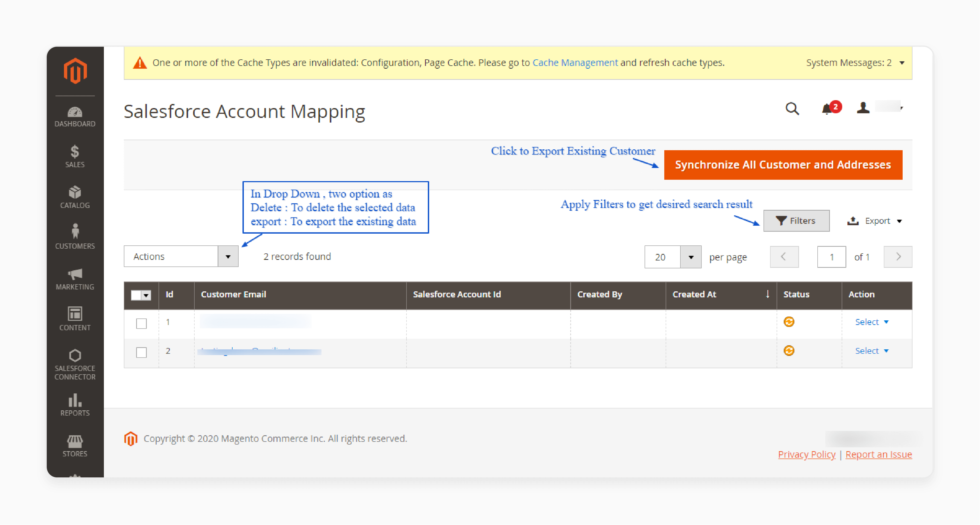Open the Report an Issue link
The width and height of the screenshot is (980, 525).
878,455
